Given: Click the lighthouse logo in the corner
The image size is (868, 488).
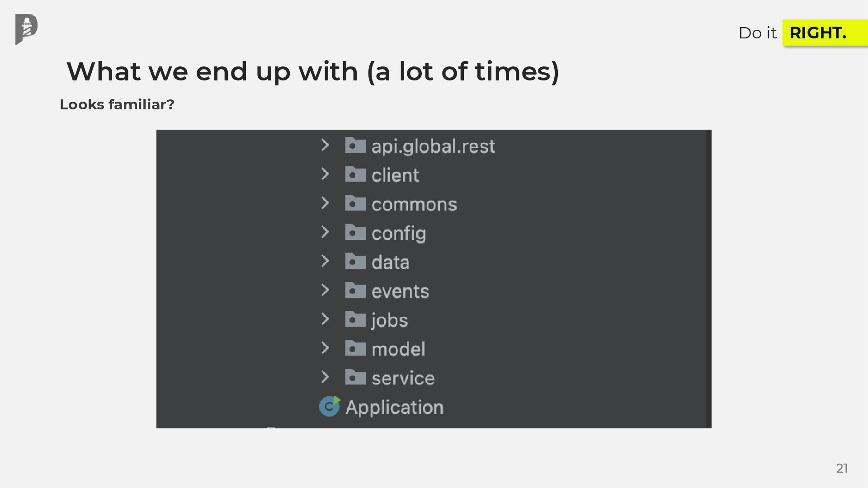Looking at the screenshot, I should pyautogui.click(x=26, y=29).
